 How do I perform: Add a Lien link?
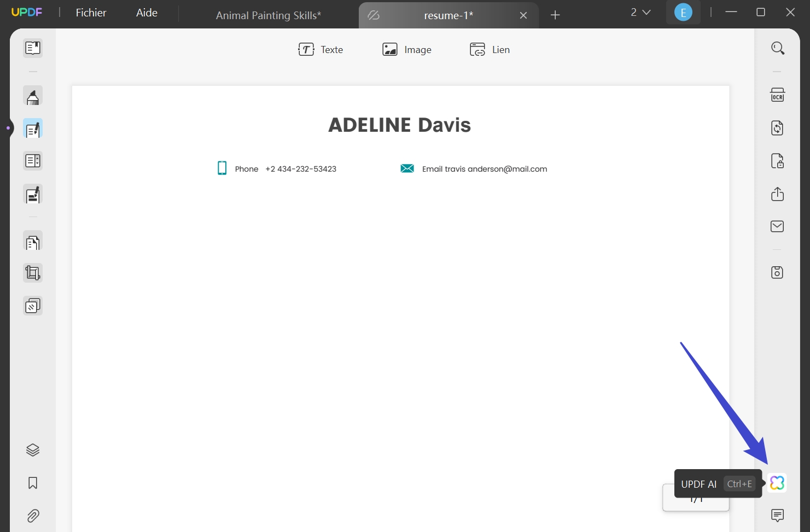pos(490,50)
